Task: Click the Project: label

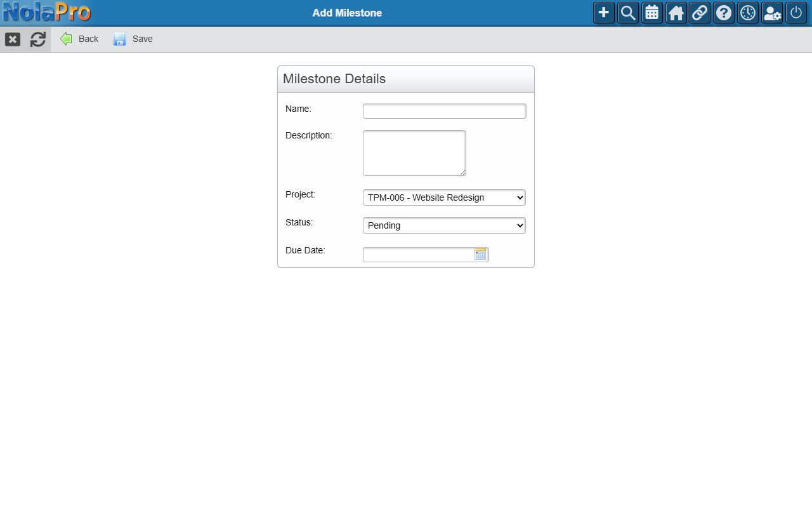Action: [x=300, y=194]
